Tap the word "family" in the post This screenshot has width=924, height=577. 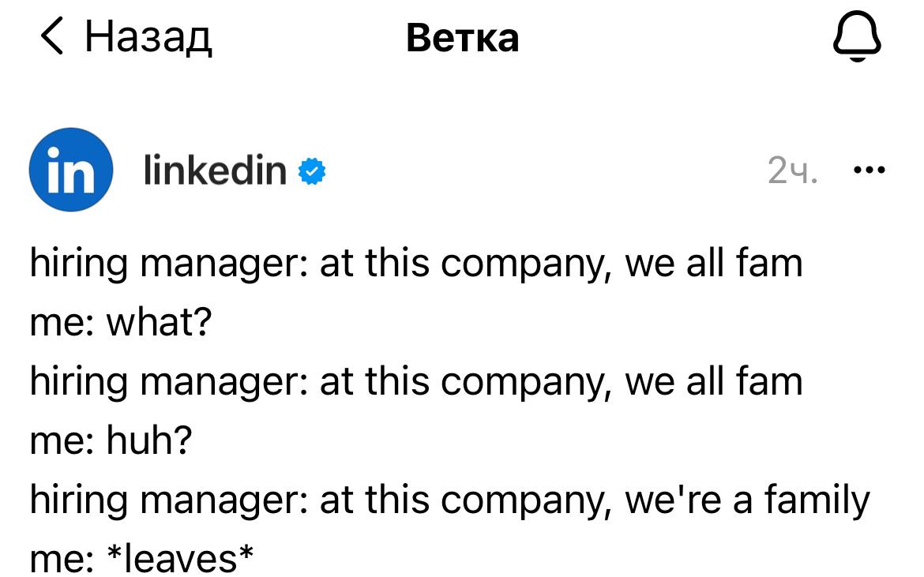click(816, 500)
